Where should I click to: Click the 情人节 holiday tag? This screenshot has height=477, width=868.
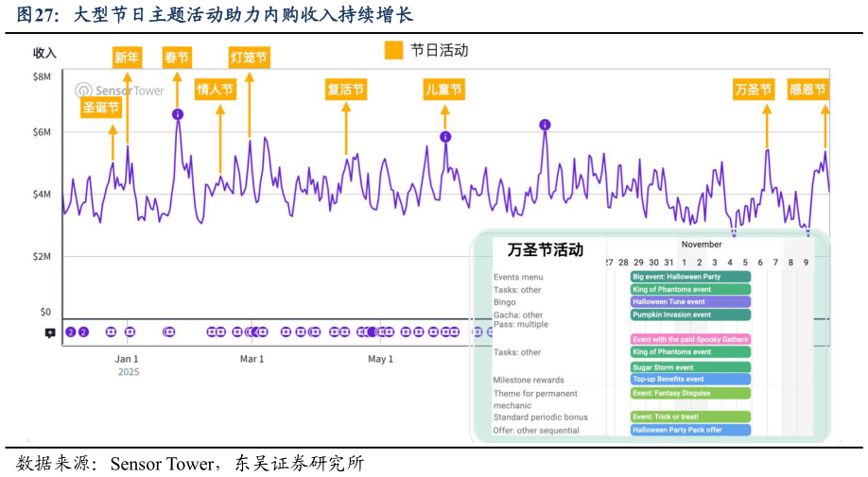[x=216, y=90]
